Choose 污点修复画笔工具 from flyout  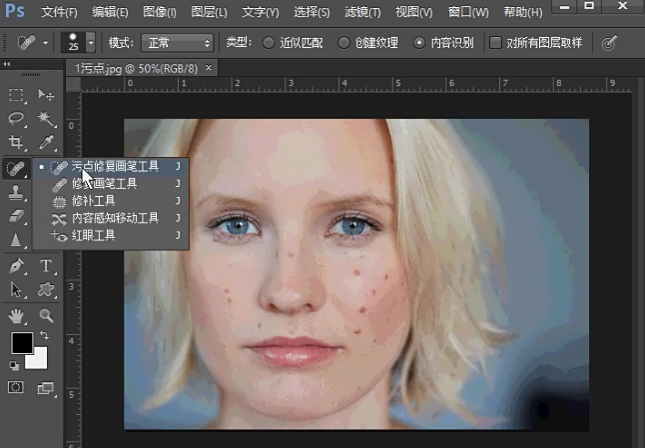click(111, 167)
